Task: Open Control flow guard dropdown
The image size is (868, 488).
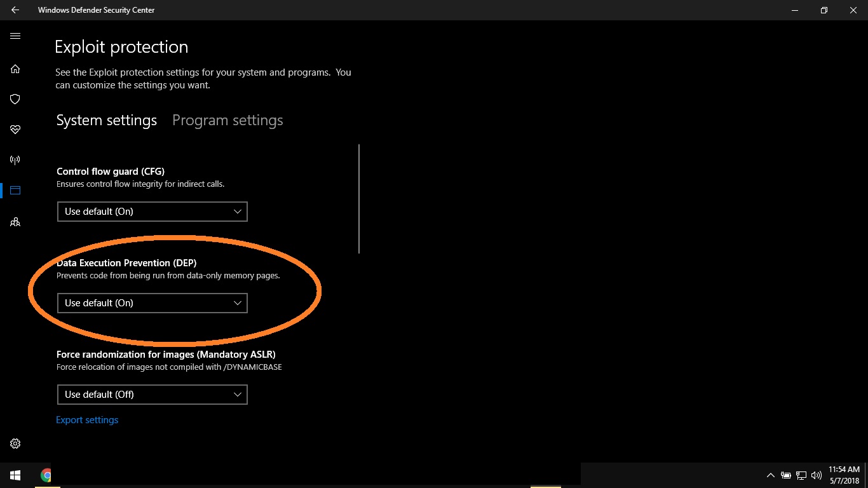Action: tap(152, 212)
